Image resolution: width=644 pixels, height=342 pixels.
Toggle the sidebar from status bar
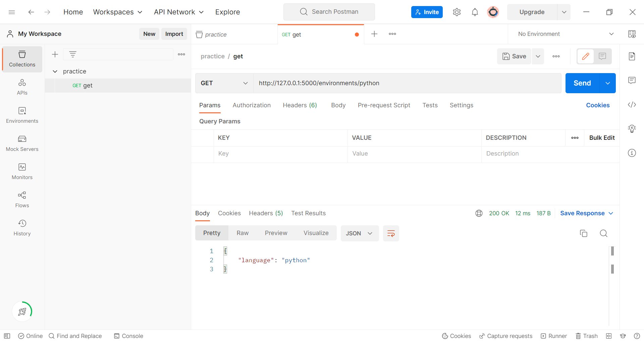point(7,336)
